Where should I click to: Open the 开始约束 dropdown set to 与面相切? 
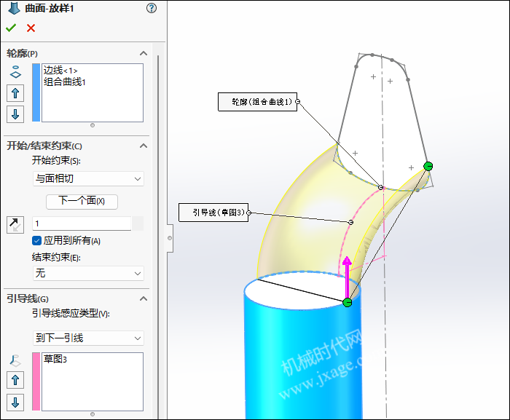coord(87,178)
